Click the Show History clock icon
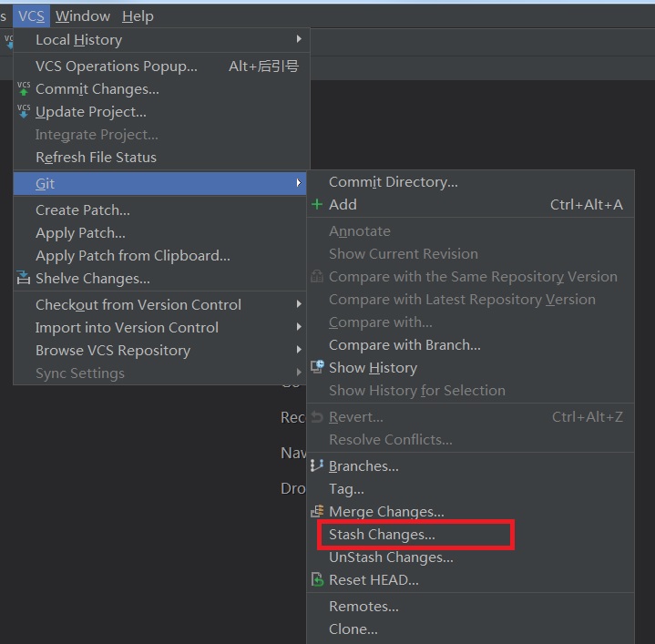Screen dimensions: 655x644 pos(317,367)
